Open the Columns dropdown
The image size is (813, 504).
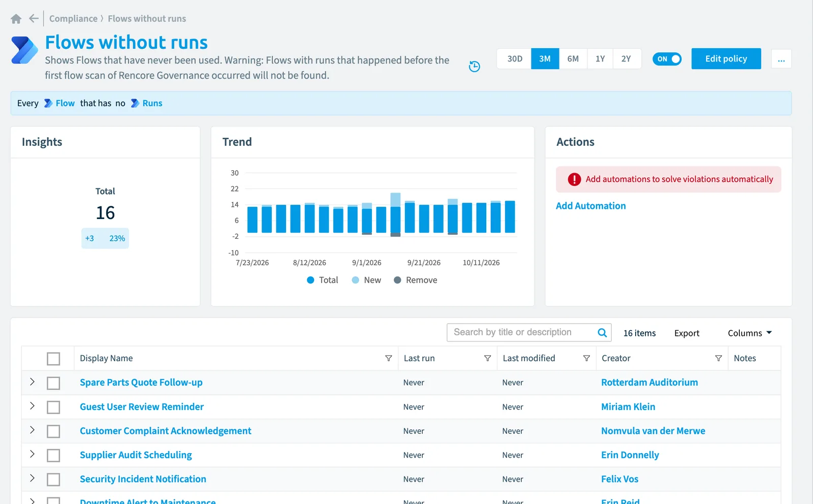click(749, 333)
